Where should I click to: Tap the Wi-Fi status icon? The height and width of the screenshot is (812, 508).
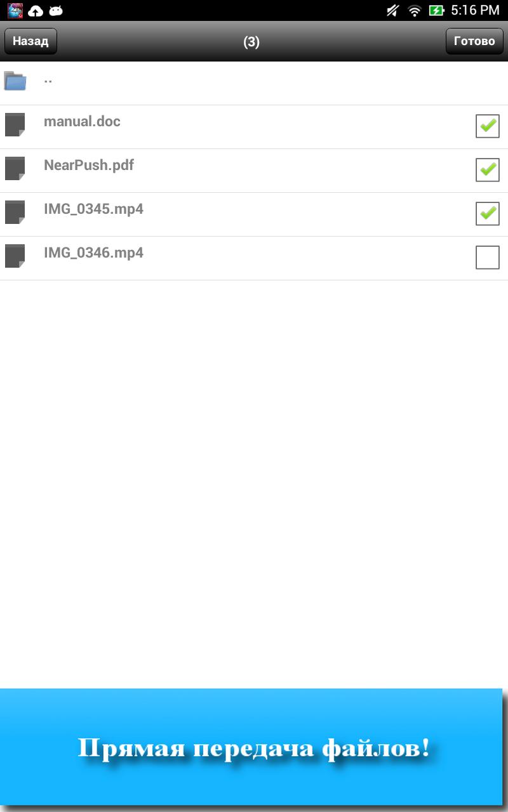pos(415,10)
